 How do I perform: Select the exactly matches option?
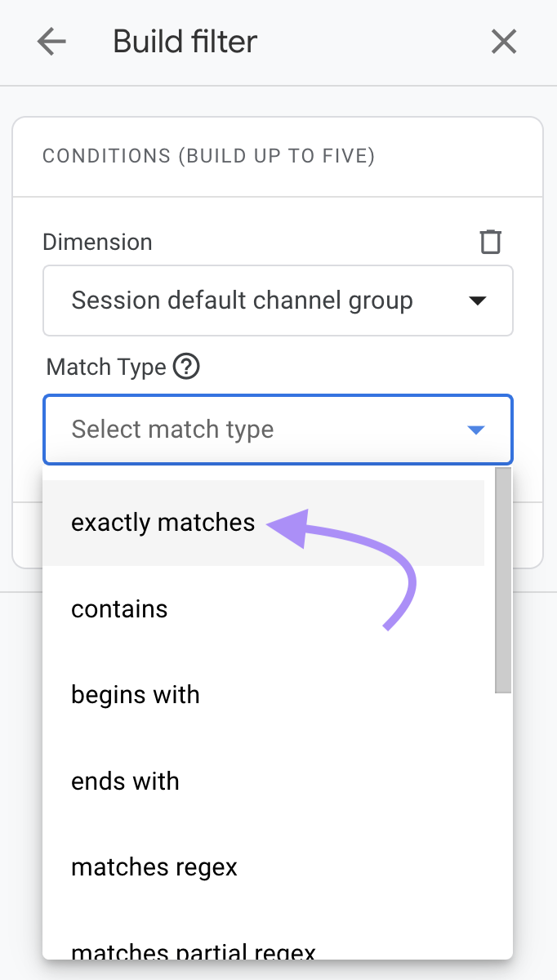pos(162,522)
